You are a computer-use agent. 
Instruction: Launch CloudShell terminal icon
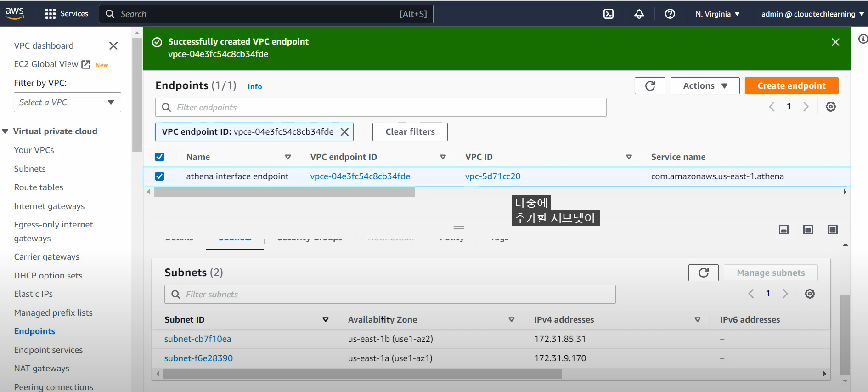[x=609, y=14]
